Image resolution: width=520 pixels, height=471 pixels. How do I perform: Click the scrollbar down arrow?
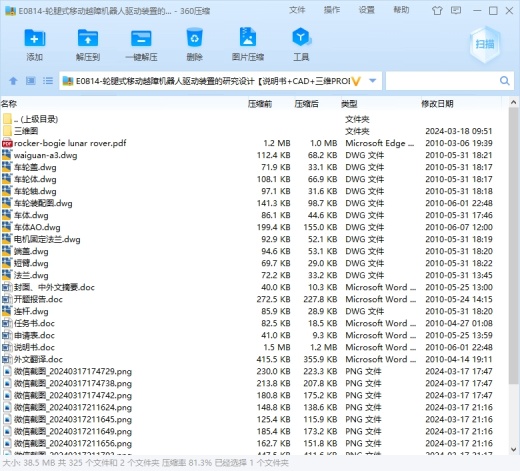[514, 449]
